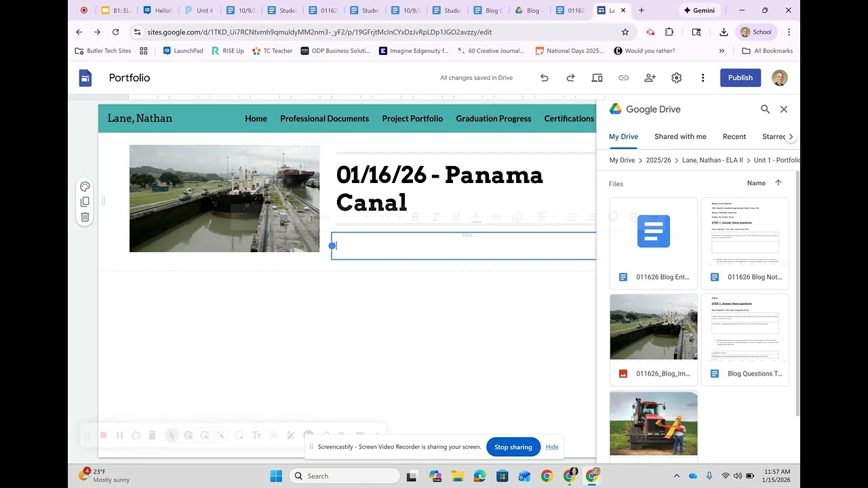Go to Lane, Nathan - ELA II breadcrumb
Screen dimensions: 868x488
pos(712,160)
